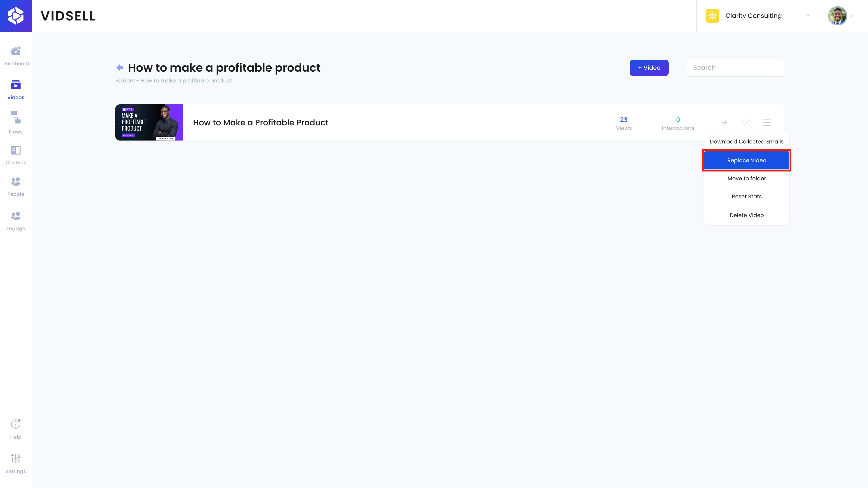This screenshot has height=488, width=868.
Task: Click the back arrow beside the folder title
Action: 120,68
